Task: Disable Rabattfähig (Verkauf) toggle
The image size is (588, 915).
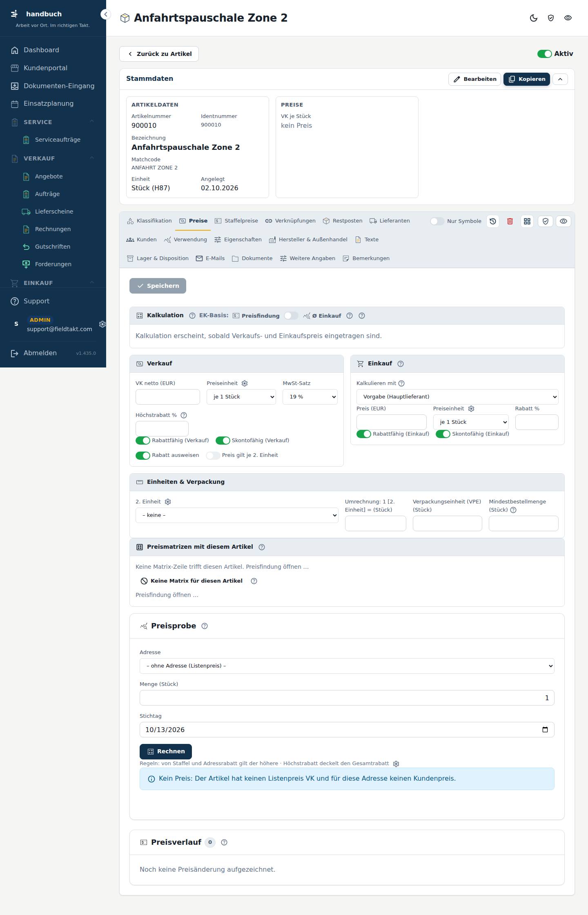Action: pyautogui.click(x=143, y=441)
